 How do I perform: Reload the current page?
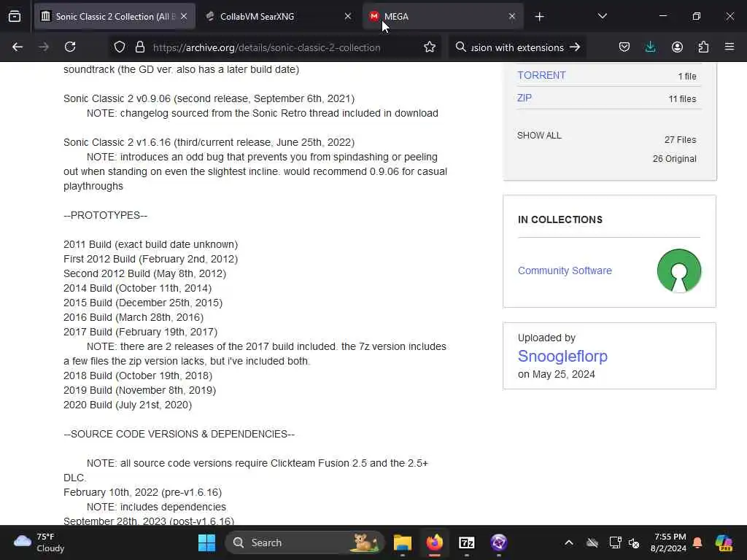[x=70, y=47]
